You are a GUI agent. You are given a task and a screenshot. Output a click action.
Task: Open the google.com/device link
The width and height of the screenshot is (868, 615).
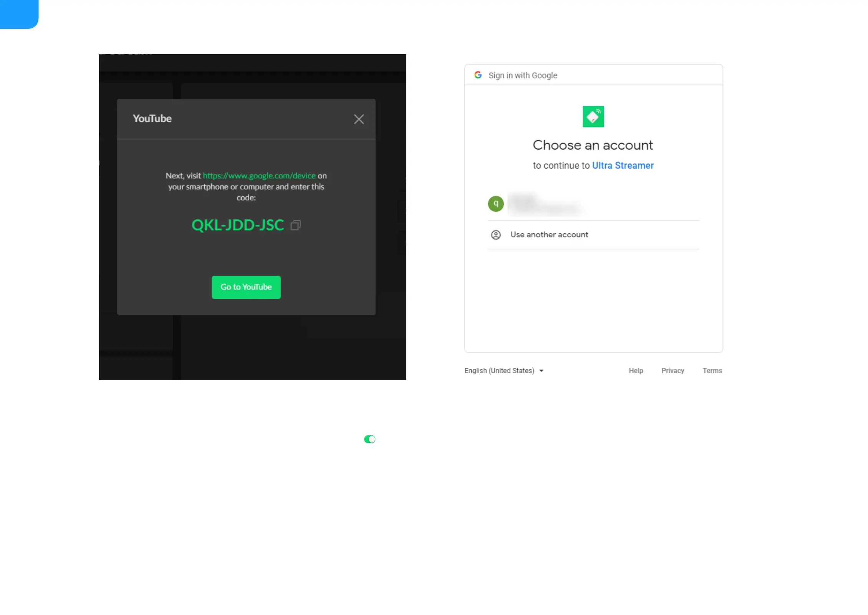tap(259, 176)
